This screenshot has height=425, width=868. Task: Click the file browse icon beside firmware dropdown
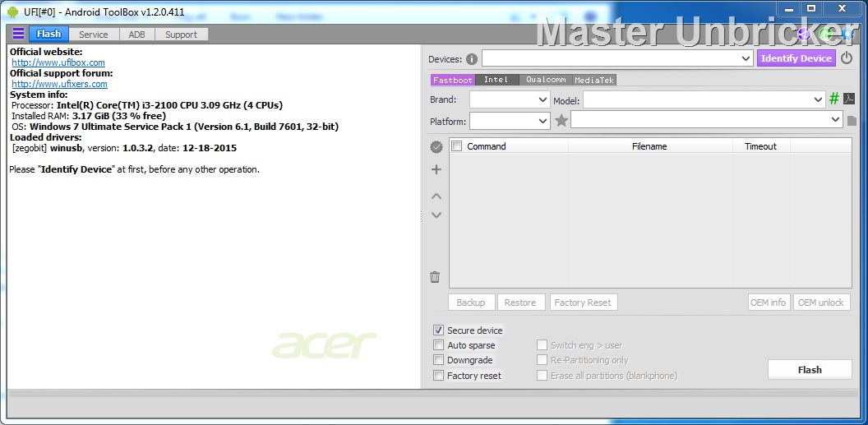click(x=852, y=121)
